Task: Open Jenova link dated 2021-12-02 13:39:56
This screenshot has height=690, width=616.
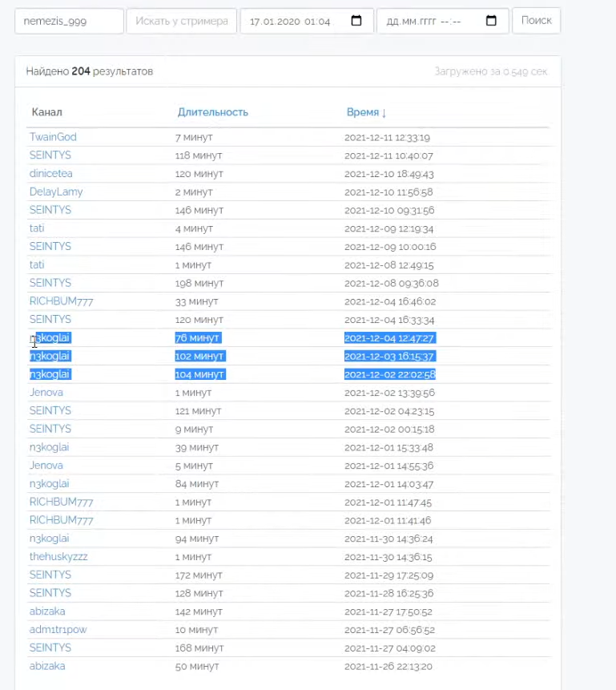Action: point(46,393)
